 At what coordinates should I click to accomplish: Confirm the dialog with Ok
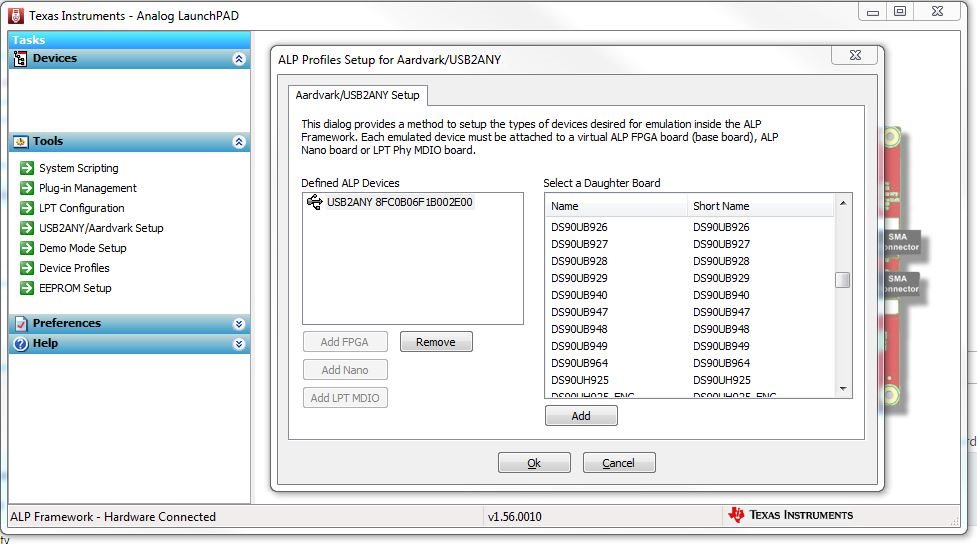pos(534,463)
